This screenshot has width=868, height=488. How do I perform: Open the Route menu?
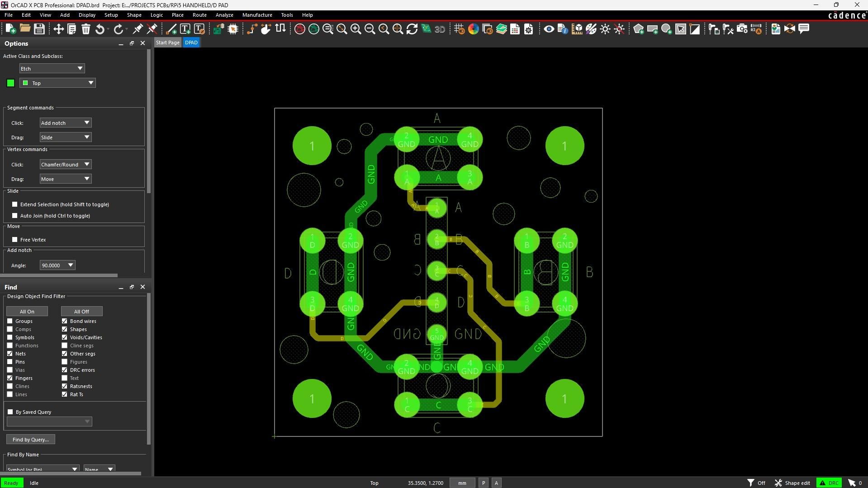pyautogui.click(x=199, y=15)
